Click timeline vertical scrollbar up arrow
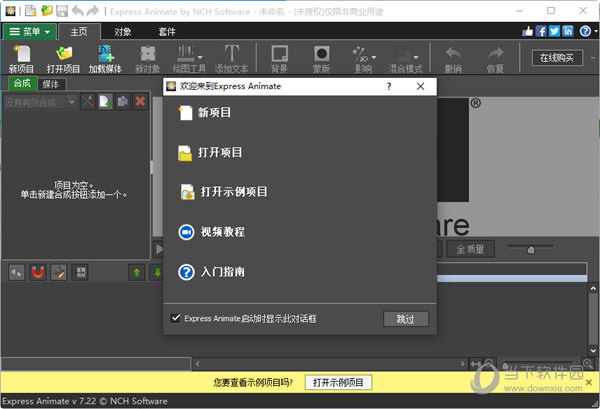Screen dimensions: 600x409 click(593, 288)
